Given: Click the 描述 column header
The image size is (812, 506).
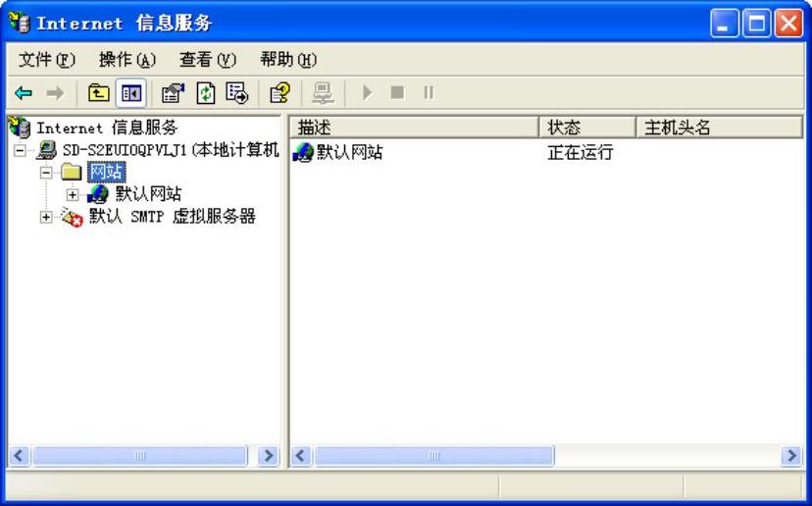Looking at the screenshot, I should point(414,127).
